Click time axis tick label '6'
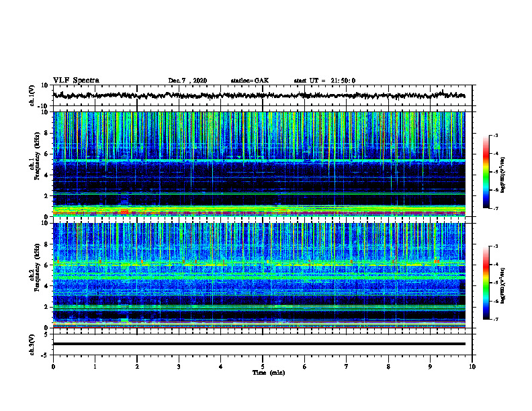The height and width of the screenshot is (411, 532). pos(305,367)
